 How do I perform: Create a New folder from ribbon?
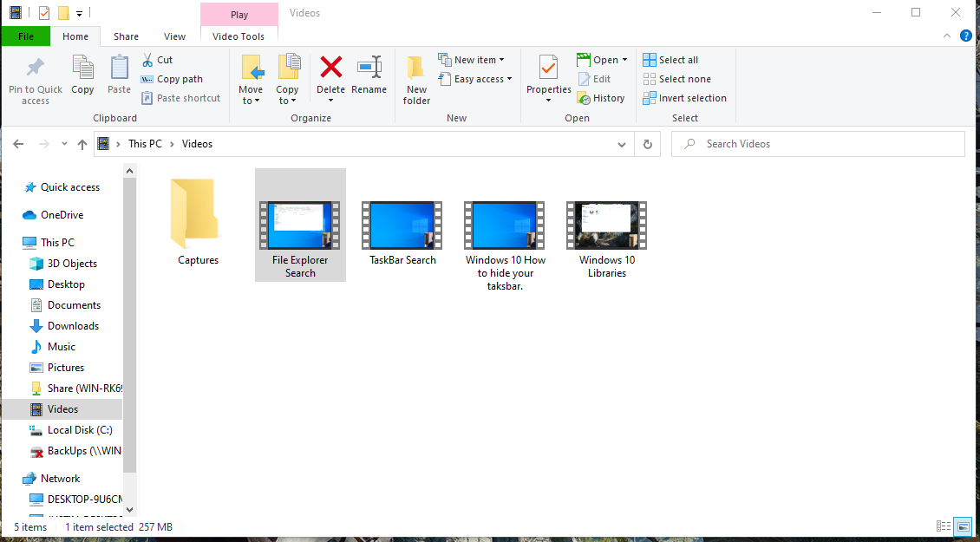[416, 80]
